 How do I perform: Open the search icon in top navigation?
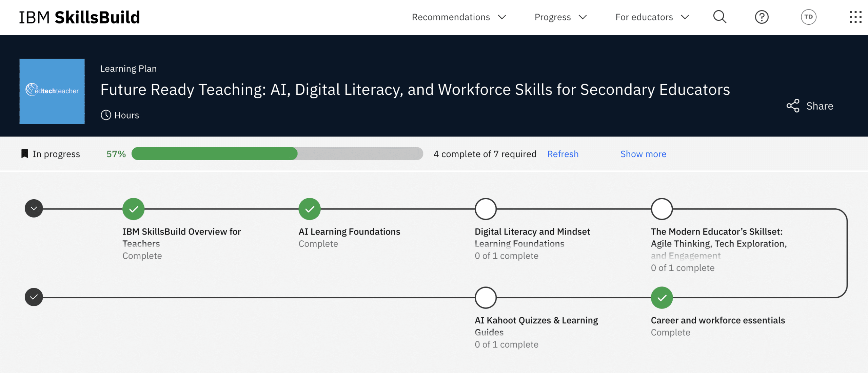719,17
